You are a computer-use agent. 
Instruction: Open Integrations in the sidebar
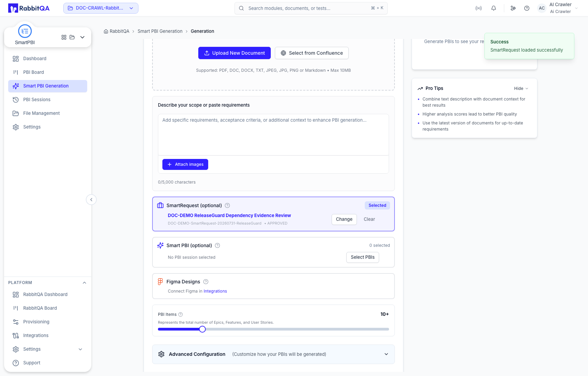[48, 336]
